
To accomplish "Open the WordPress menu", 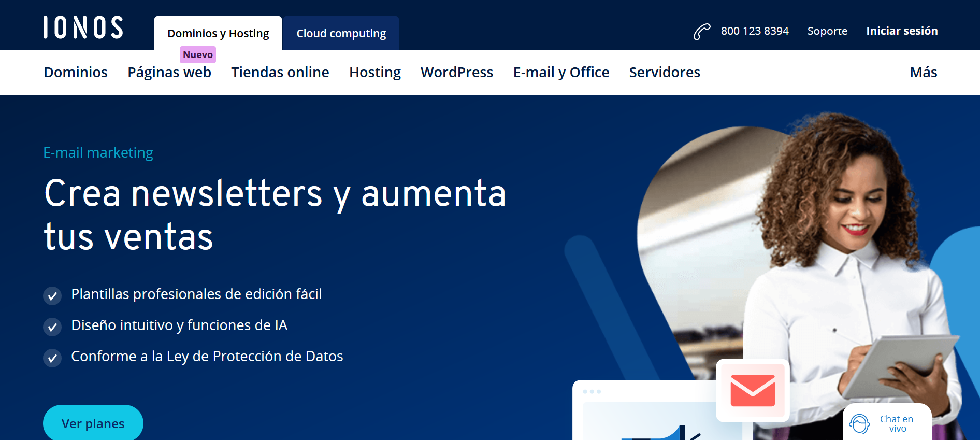I will (457, 72).
